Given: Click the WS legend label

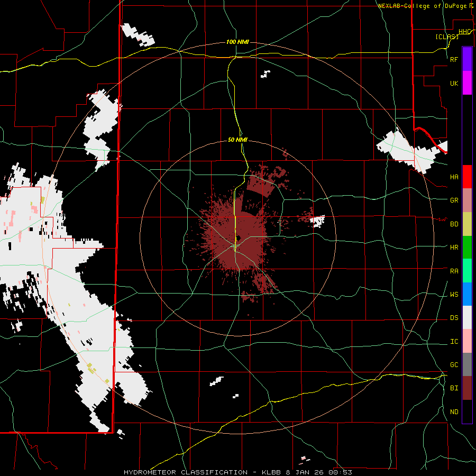Looking at the screenshot, I should [454, 295].
